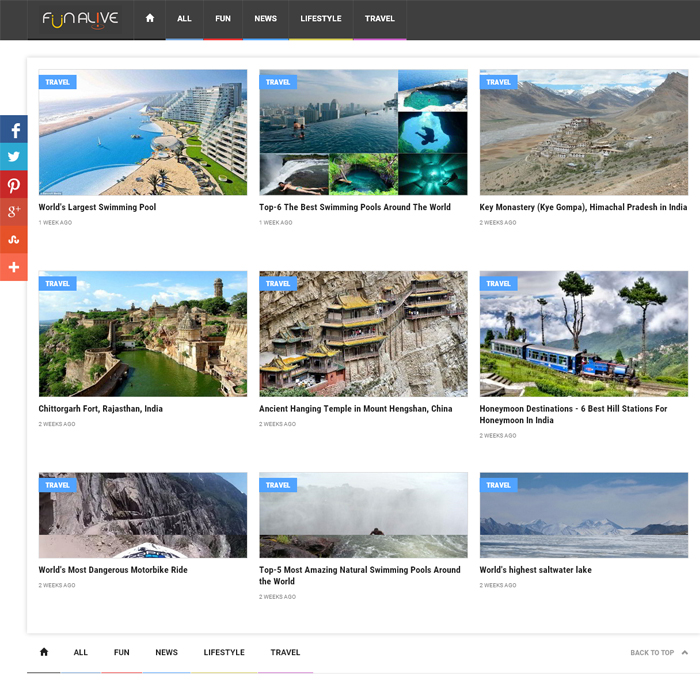This screenshot has width=700, height=700.
Task: Read Chittorgarh Fort, Rajasthan article title
Action: 100,409
